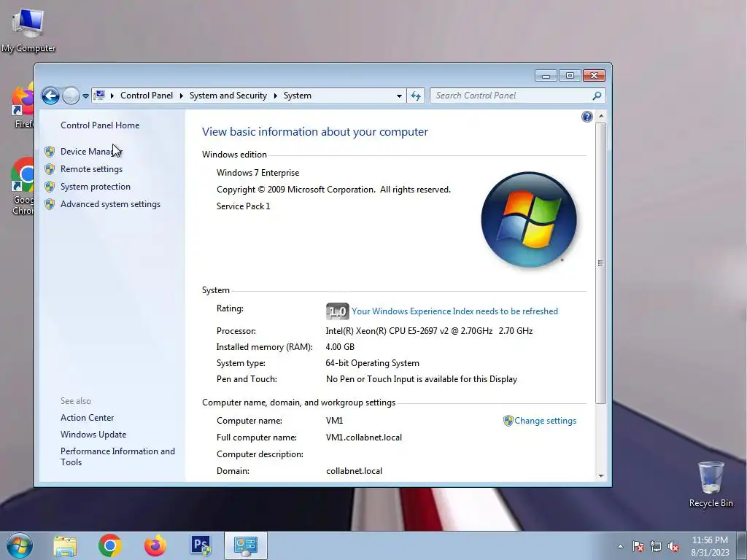Click shield icon beside Device Manager
Viewport: 747px width, 560px height.
(50, 152)
